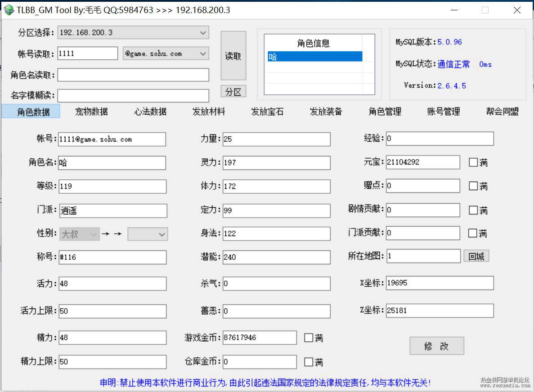Click the 赠点 field showing 0

click(x=423, y=186)
